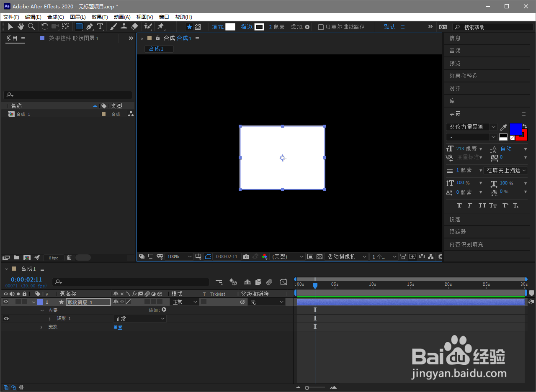
Task: Select the Zoom magnifier tool
Action: coord(31,27)
